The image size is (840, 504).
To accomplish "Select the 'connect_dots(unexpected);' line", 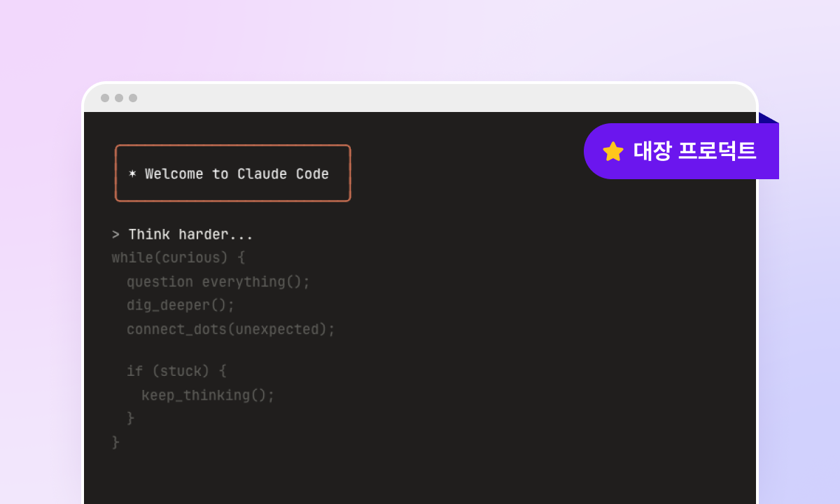I will tap(231, 330).
